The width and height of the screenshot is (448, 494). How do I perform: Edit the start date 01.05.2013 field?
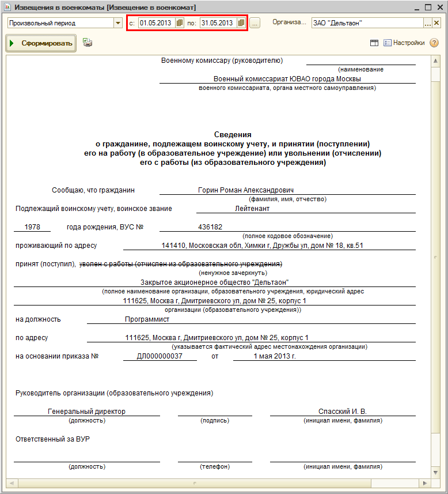(157, 23)
